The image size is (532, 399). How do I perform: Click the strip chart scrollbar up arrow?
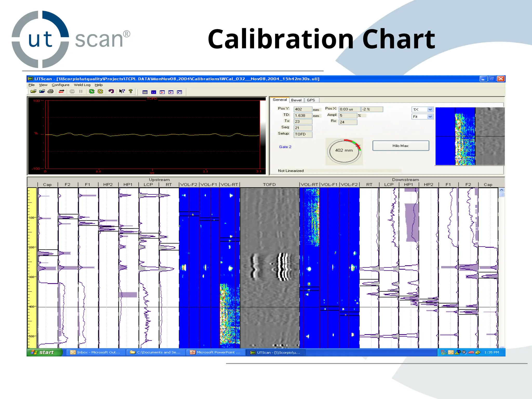502,190
